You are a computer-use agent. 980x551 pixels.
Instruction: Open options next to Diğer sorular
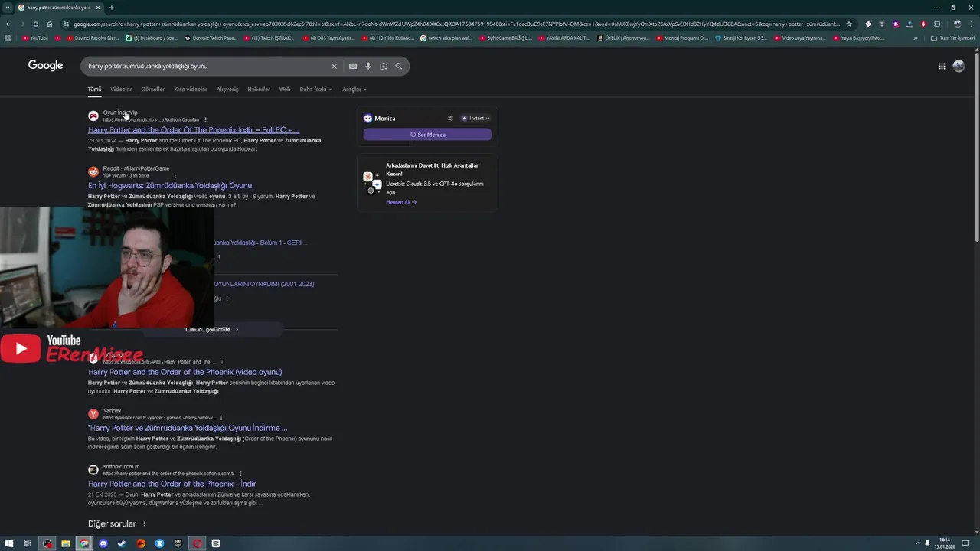pyautogui.click(x=144, y=524)
